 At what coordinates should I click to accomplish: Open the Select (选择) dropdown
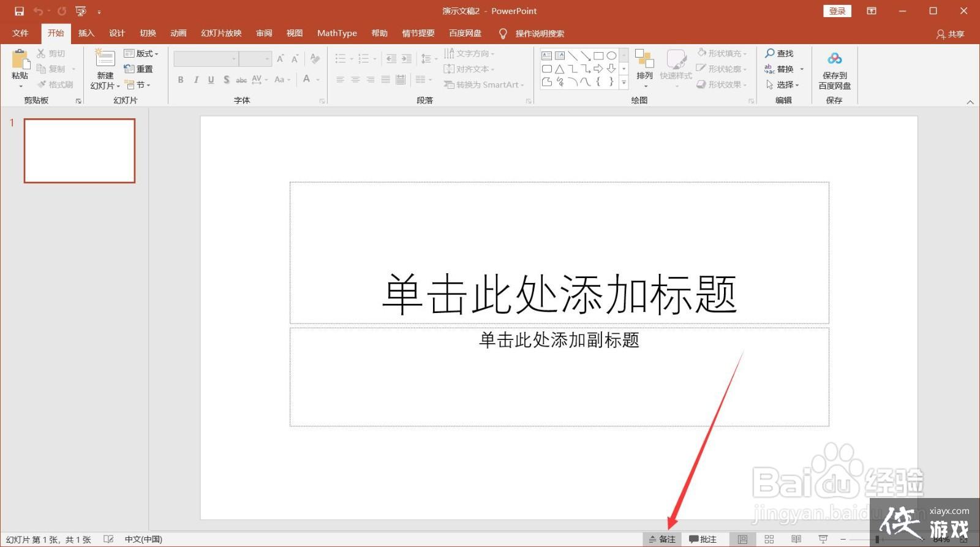click(783, 85)
